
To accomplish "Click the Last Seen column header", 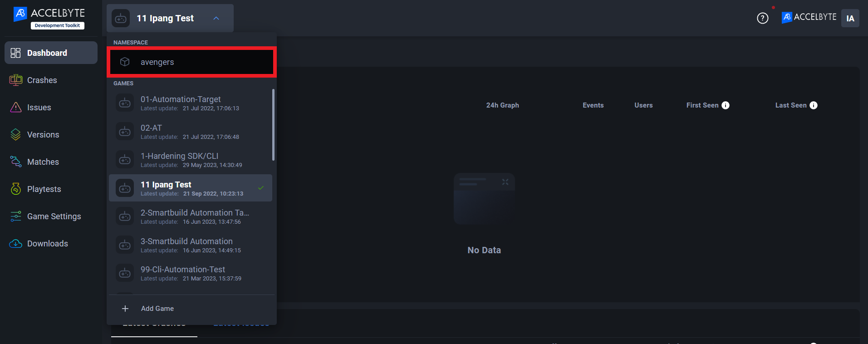I will [791, 105].
